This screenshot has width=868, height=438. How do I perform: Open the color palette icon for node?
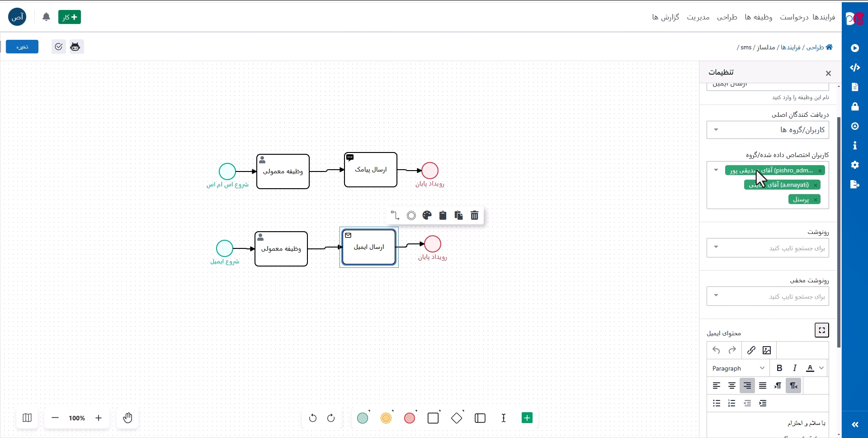[427, 215]
